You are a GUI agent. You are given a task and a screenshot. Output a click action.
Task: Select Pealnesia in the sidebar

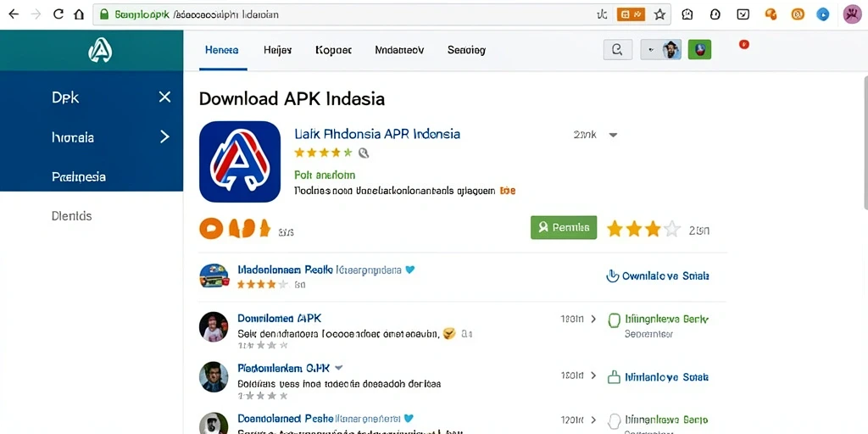(x=79, y=176)
